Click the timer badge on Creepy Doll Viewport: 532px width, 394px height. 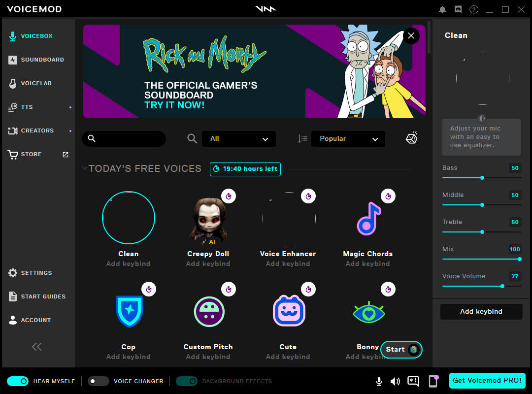[229, 196]
